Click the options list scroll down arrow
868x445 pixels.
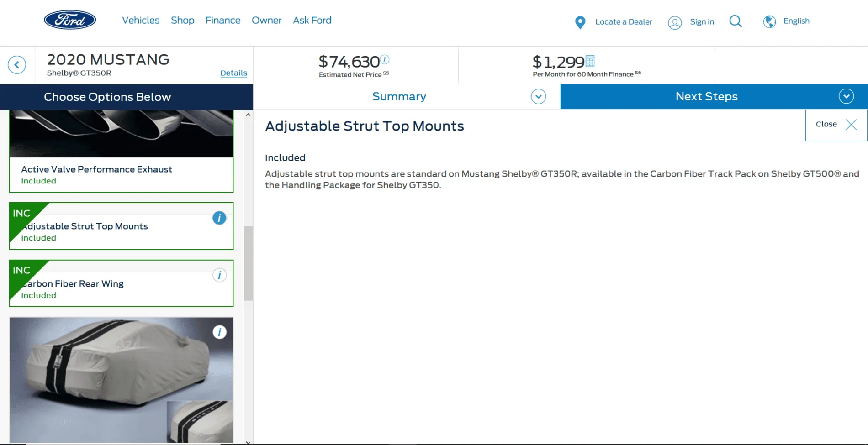click(249, 442)
